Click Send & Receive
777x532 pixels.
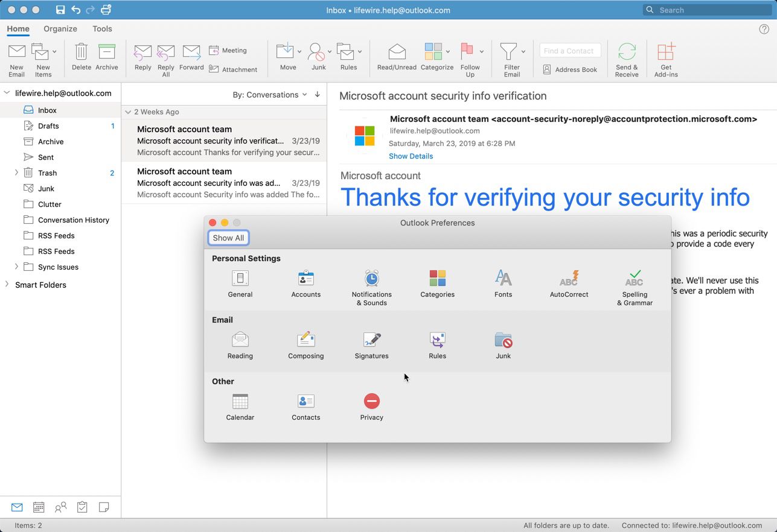tap(627, 60)
